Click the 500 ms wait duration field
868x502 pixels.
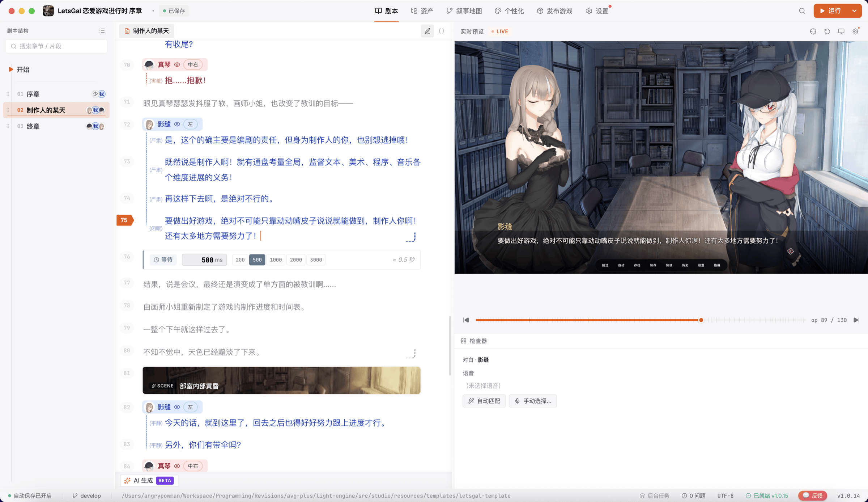pyautogui.click(x=204, y=260)
